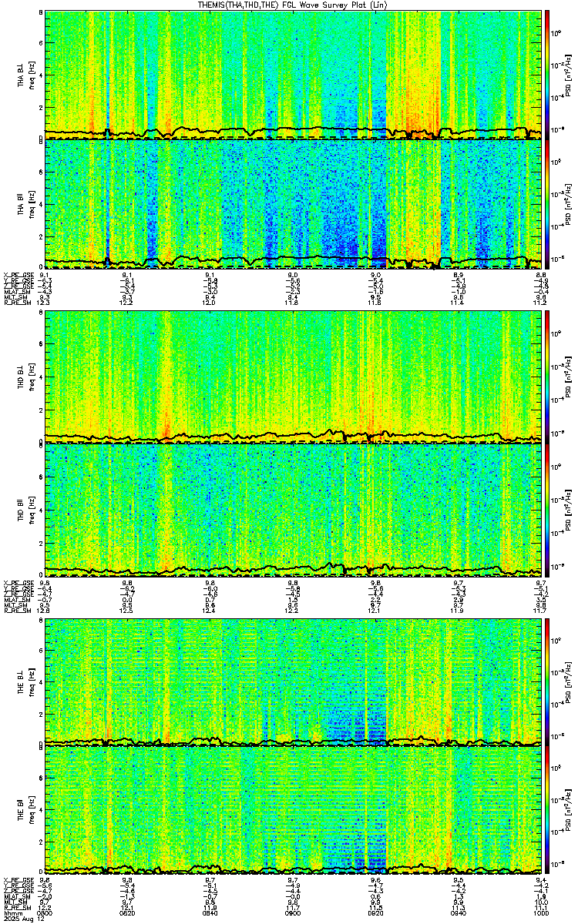
Task: Click the 'THD B⊥ freq [Hz]' y-axis label
Action: (x=25, y=377)
